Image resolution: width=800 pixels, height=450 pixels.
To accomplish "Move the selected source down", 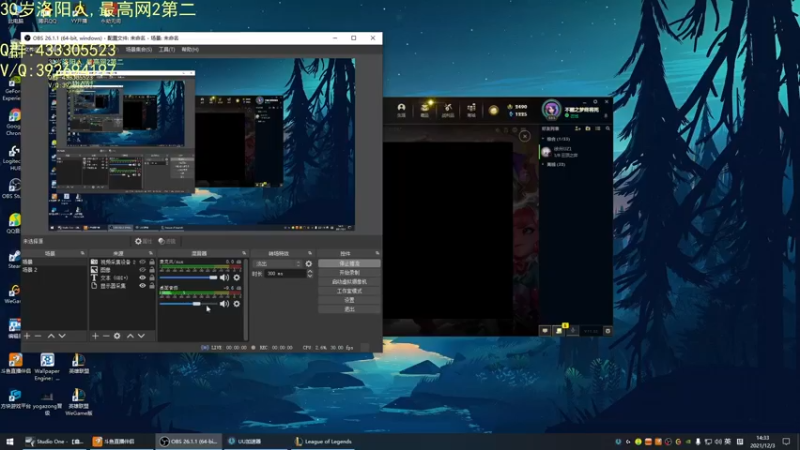I will click(141, 336).
